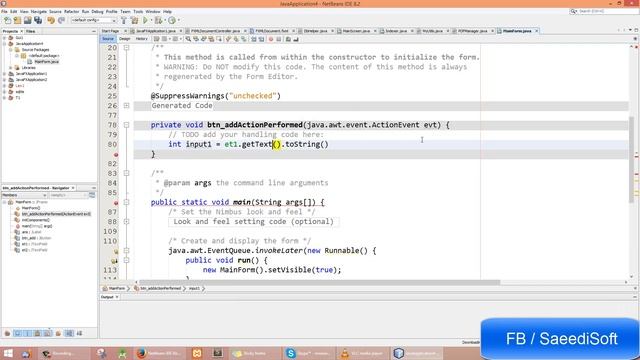Select btn_add : JButton in Navigator
Viewport: 640px width, 360px height.
pos(36,238)
